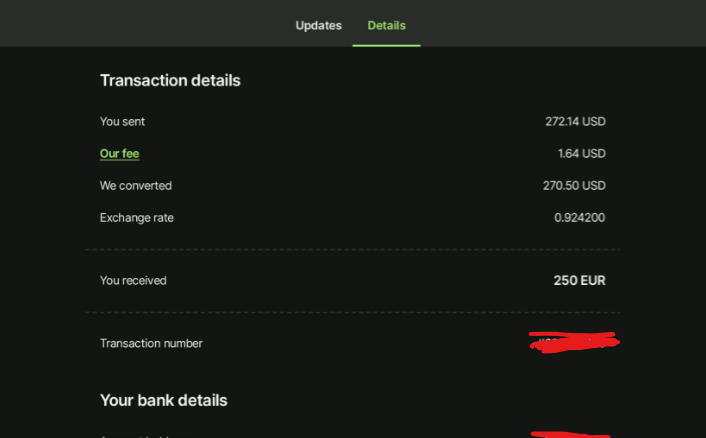Click the Exchange rate label
706x438 pixels.
(x=137, y=218)
